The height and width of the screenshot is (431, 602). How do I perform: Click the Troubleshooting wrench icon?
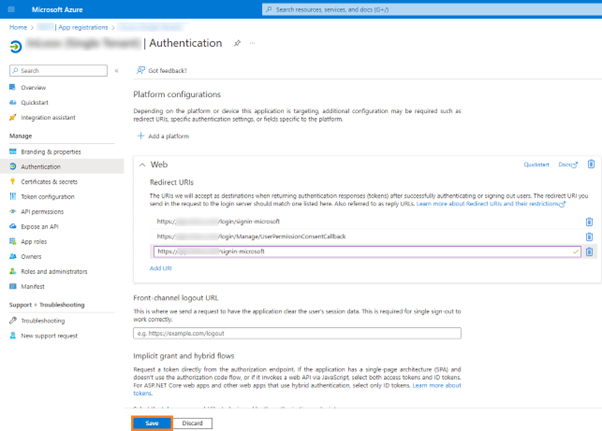pyautogui.click(x=13, y=320)
